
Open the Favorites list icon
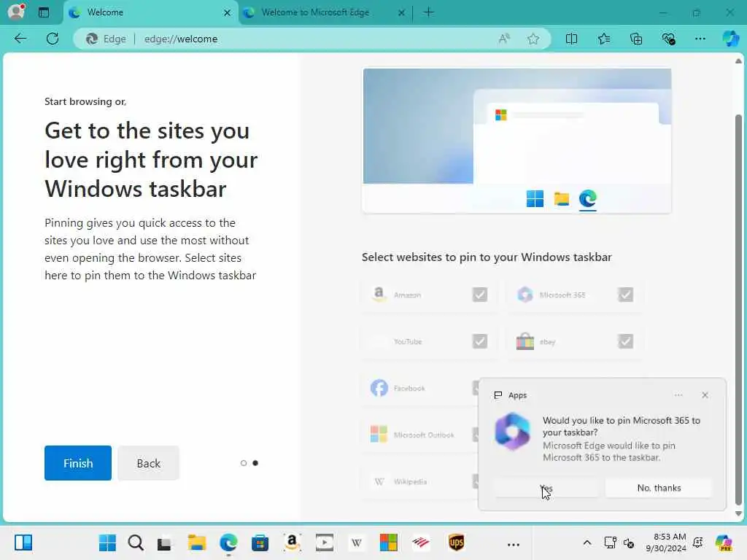603,39
